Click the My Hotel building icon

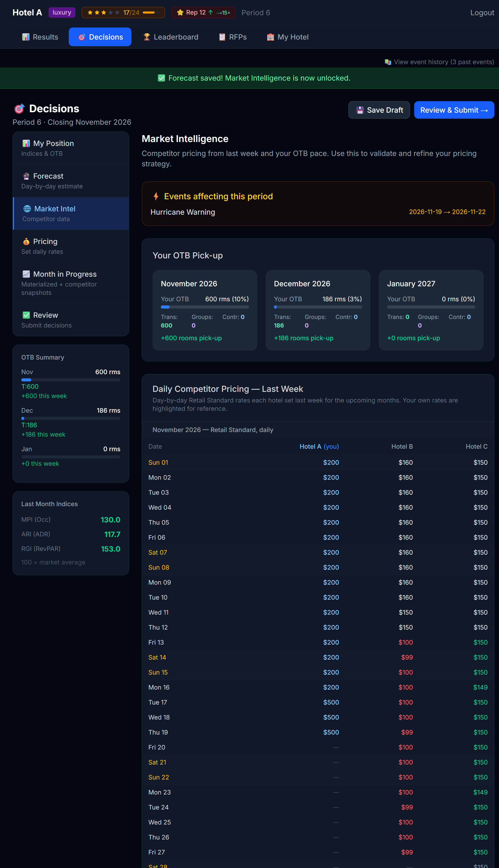click(x=270, y=37)
